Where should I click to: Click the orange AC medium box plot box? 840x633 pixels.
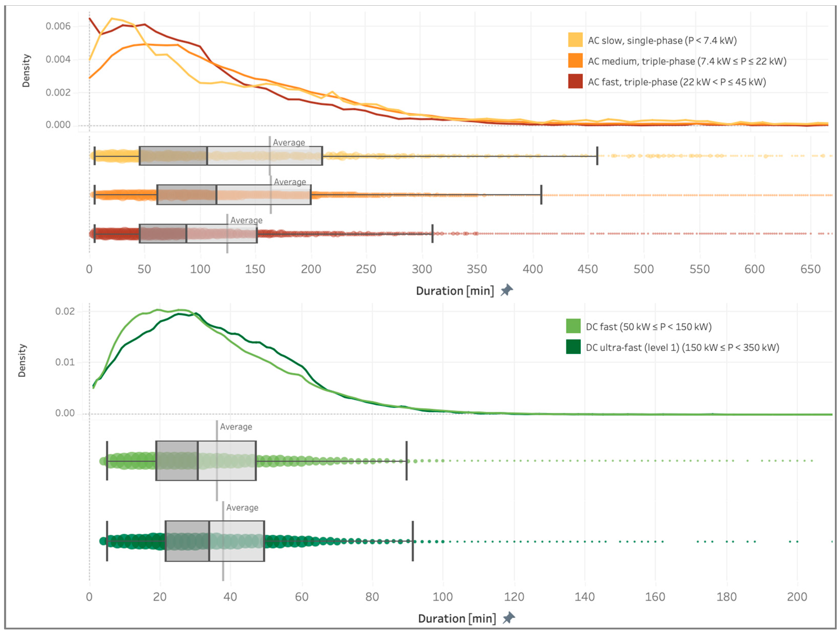233,195
